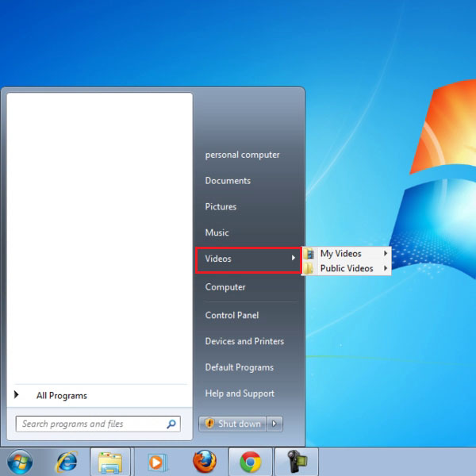
Task: Open Windows Explorer folder icon in taskbar
Action: point(110,463)
